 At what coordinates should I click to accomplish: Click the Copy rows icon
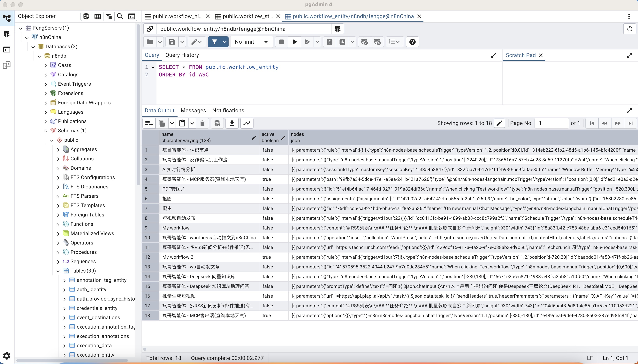162,123
